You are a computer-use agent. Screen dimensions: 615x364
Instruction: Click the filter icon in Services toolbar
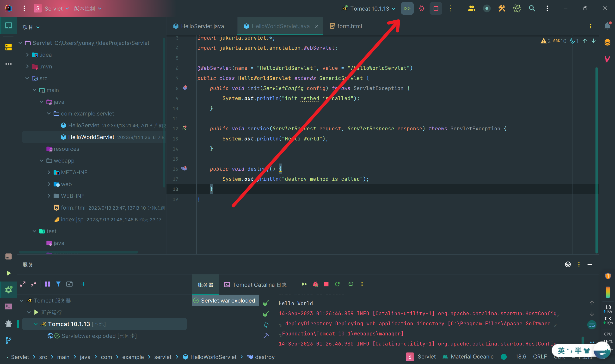coord(58,284)
